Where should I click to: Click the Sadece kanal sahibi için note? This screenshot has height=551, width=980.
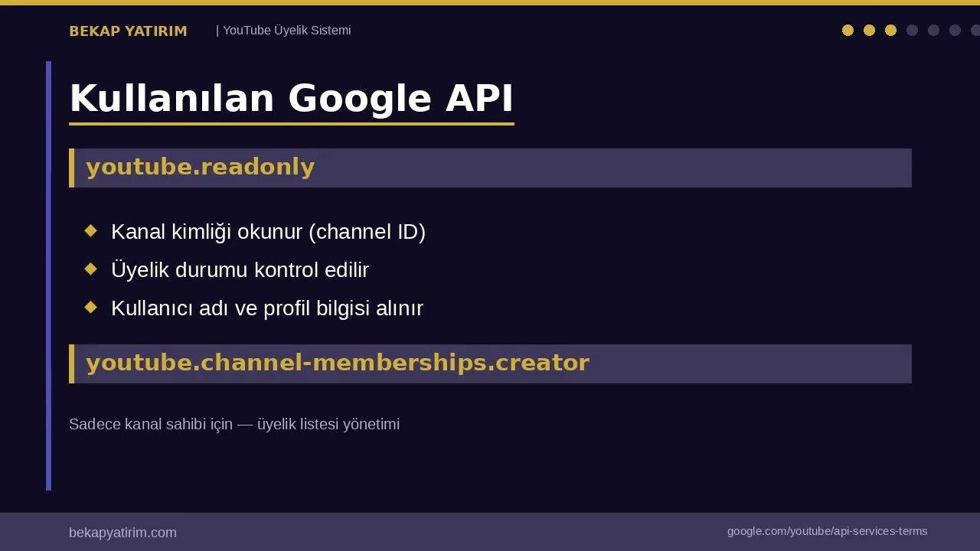234,424
